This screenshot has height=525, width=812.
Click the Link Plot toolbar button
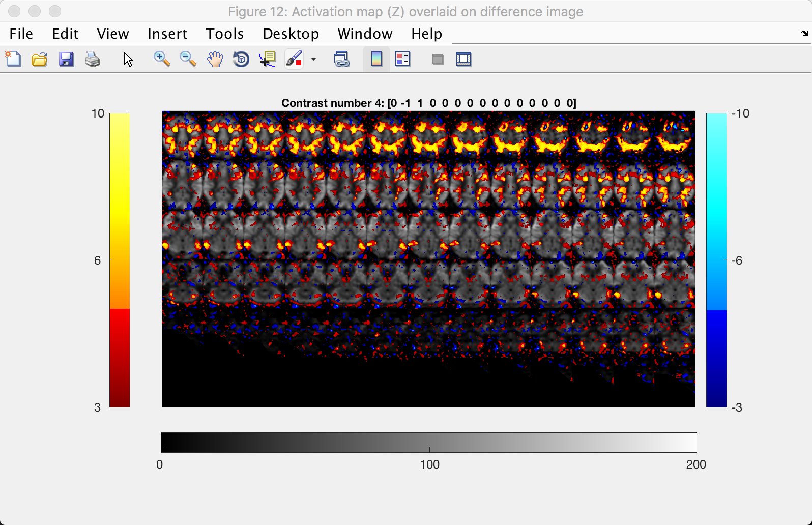tap(341, 60)
